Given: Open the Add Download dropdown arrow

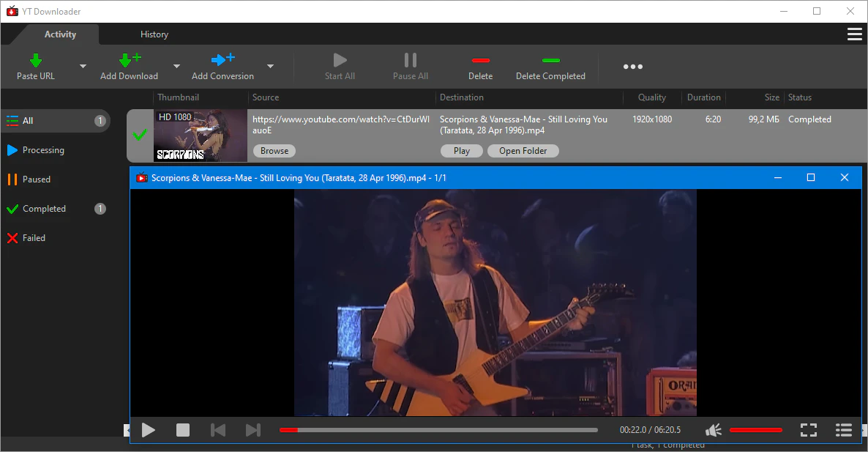Looking at the screenshot, I should (176, 67).
